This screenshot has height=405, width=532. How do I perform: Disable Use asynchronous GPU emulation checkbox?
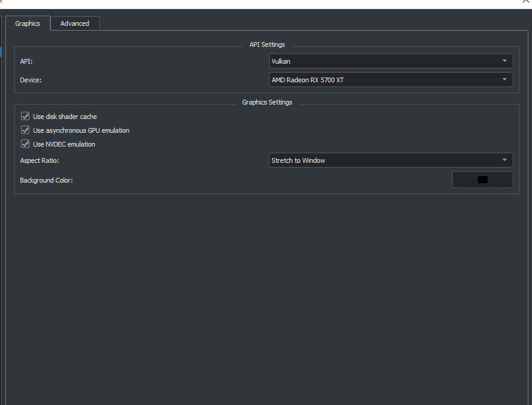coord(25,130)
